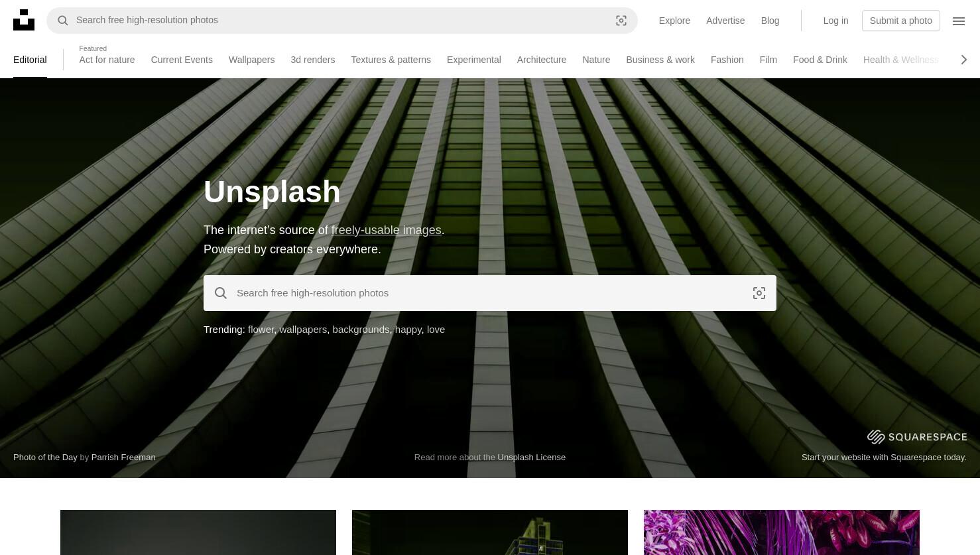Click Submit a photo button
This screenshot has height=555, width=980.
pos(900,21)
